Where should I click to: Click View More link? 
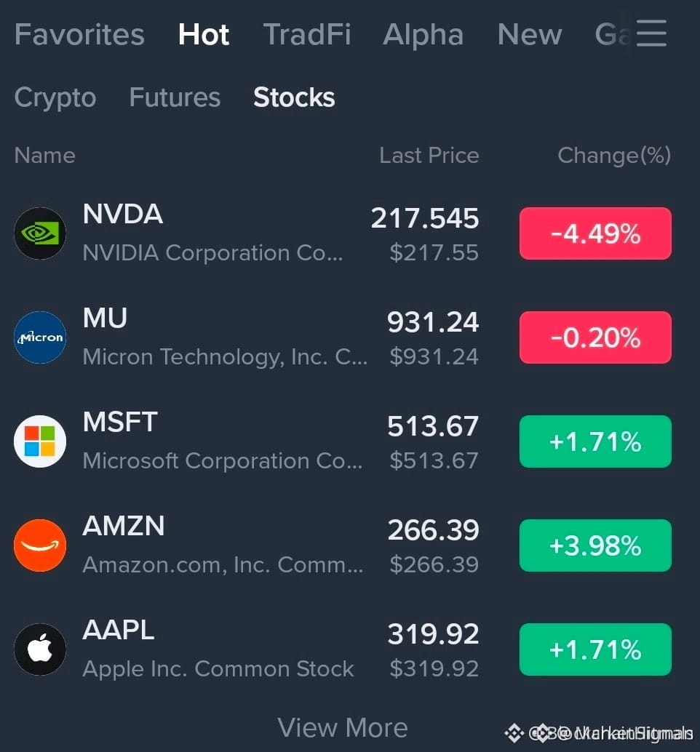(x=343, y=728)
